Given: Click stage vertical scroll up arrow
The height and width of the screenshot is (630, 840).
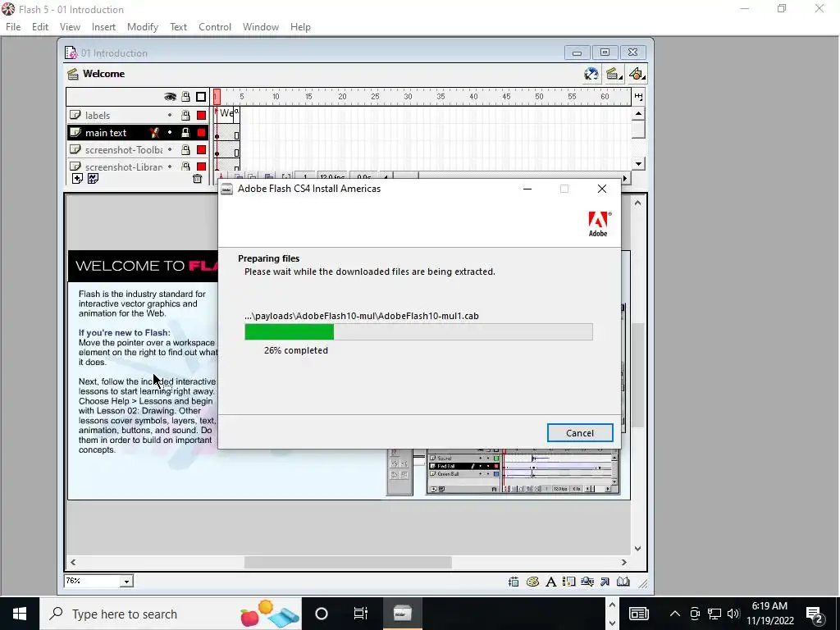Looking at the screenshot, I should (637, 203).
